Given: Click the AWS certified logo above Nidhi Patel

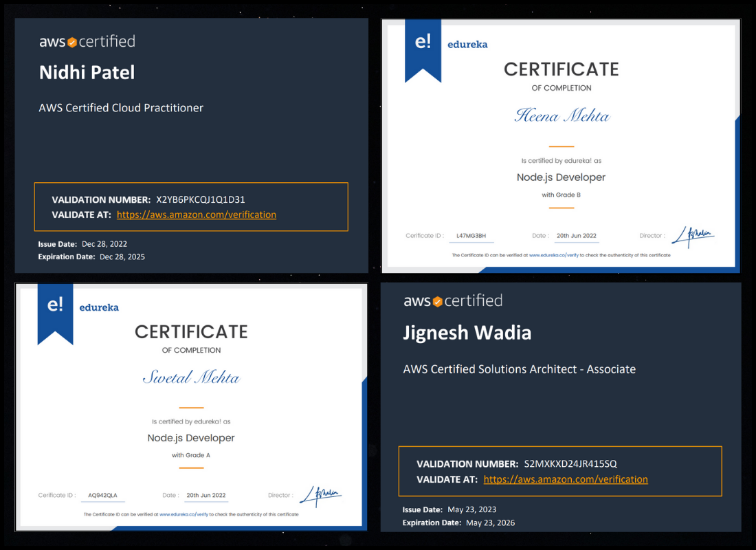Looking at the screenshot, I should (87, 42).
